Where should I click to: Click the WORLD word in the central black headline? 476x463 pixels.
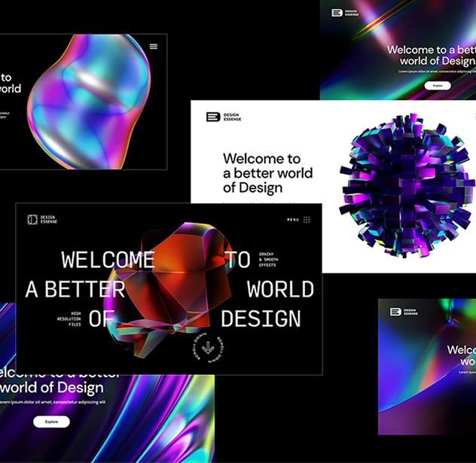pos(280,289)
